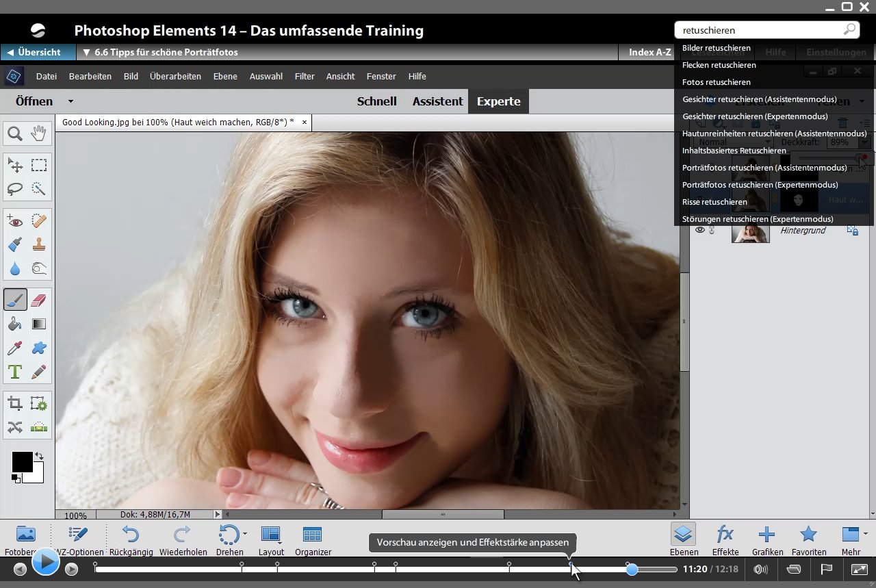Select the Move tool

[15, 166]
